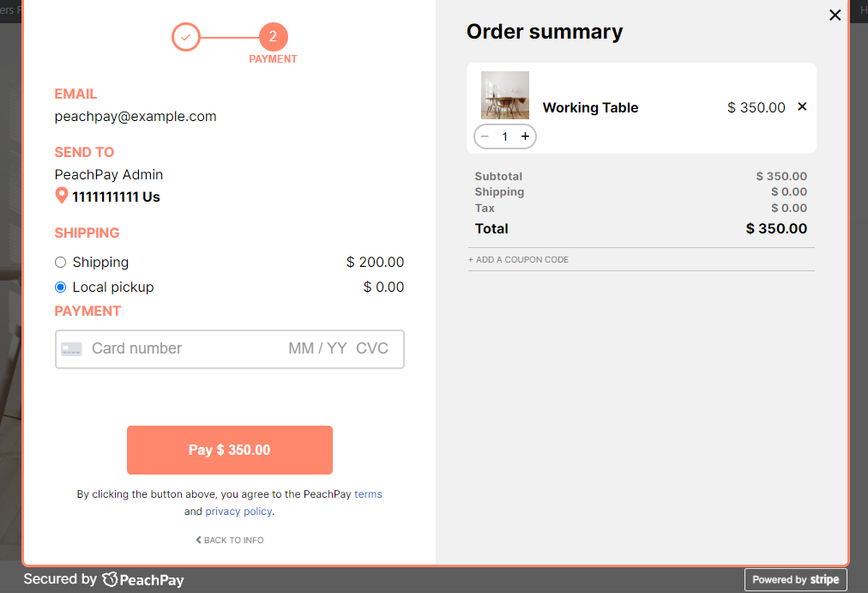The width and height of the screenshot is (868, 593).
Task: Close the checkout modal
Action: (835, 15)
